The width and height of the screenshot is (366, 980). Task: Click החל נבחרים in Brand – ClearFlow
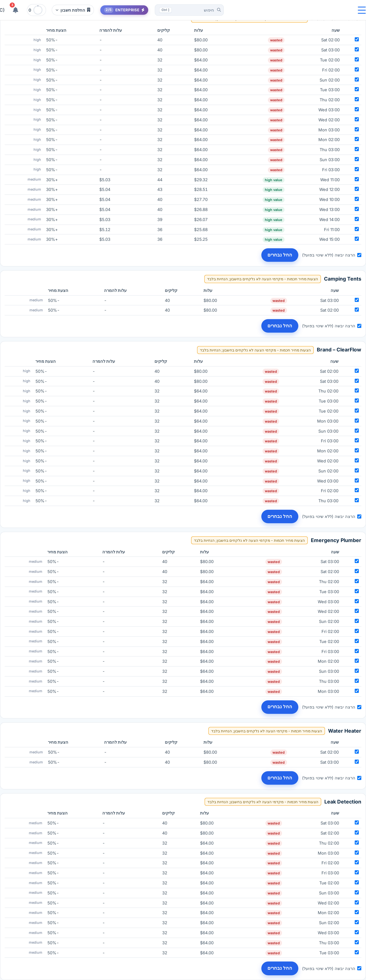[280, 517]
